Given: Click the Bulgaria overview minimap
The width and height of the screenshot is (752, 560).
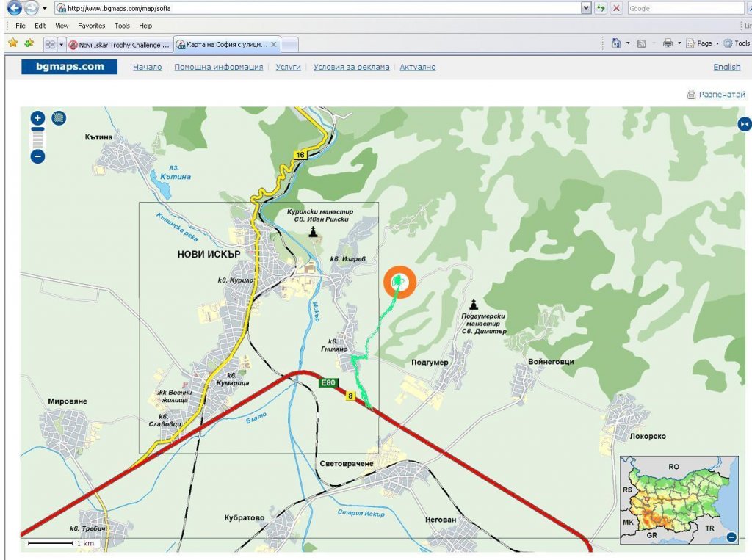Looking at the screenshot, I should click(x=679, y=500).
